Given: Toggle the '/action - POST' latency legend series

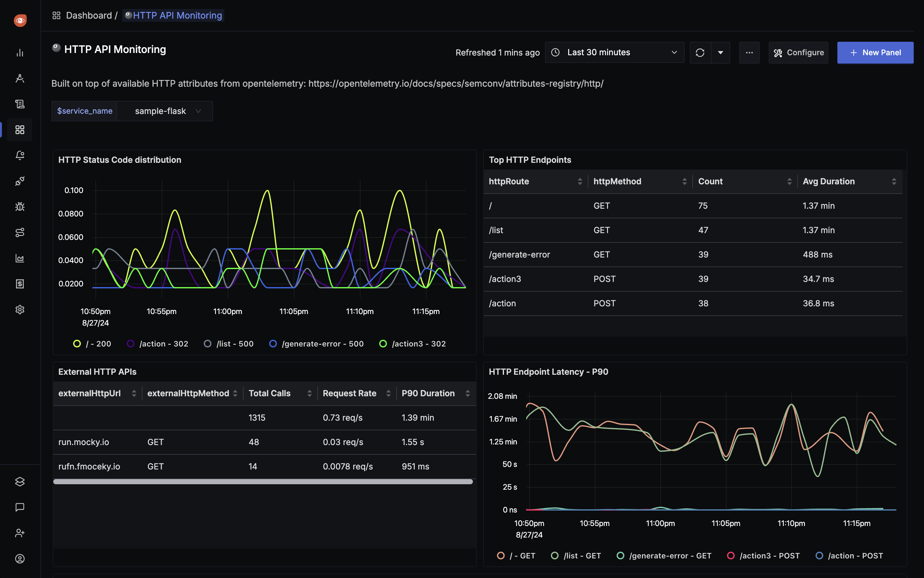Looking at the screenshot, I should pyautogui.click(x=850, y=556).
